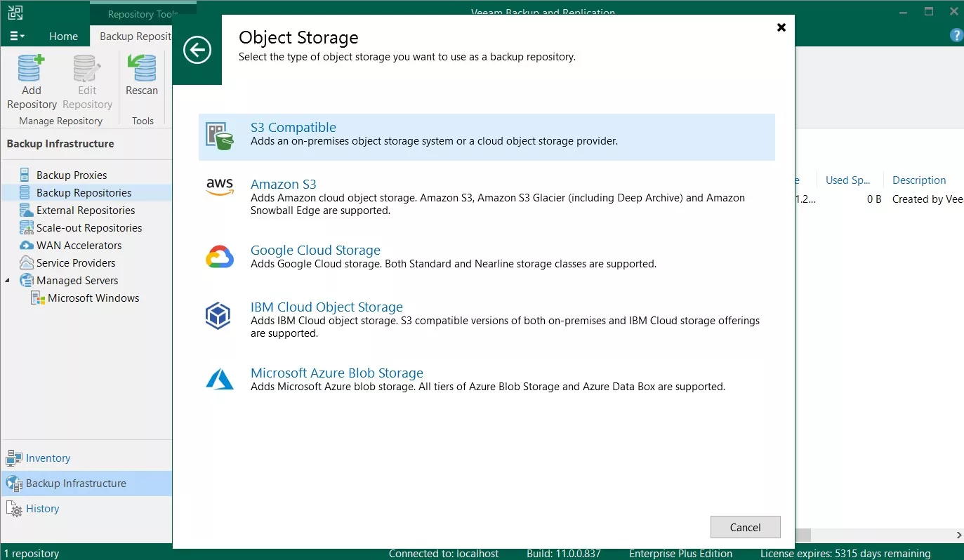Open the help question mark icon

(x=956, y=36)
